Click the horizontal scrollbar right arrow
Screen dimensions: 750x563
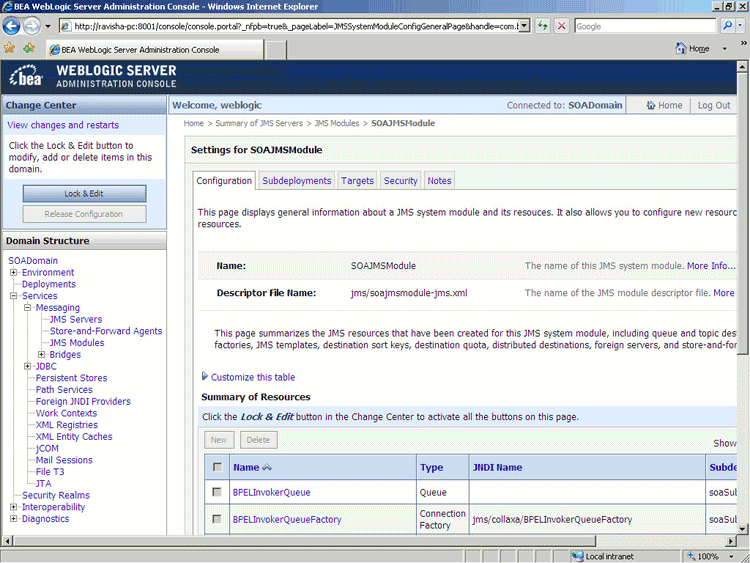[731, 541]
